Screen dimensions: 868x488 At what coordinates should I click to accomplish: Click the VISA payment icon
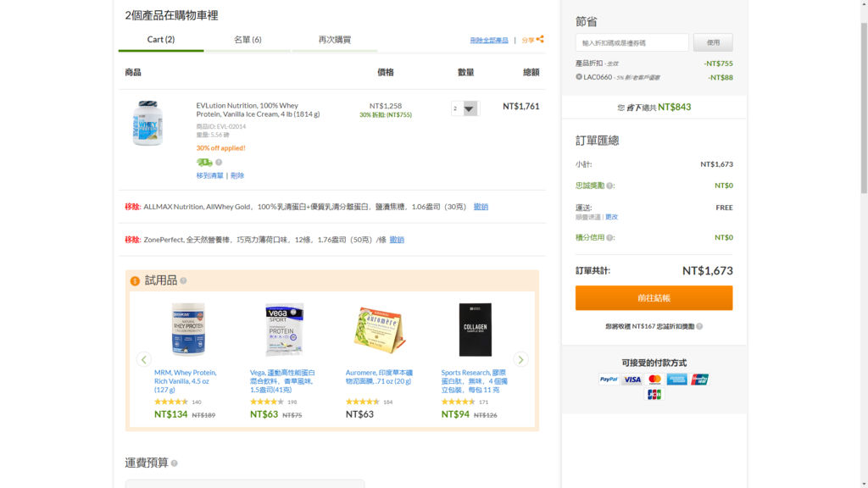coord(632,380)
